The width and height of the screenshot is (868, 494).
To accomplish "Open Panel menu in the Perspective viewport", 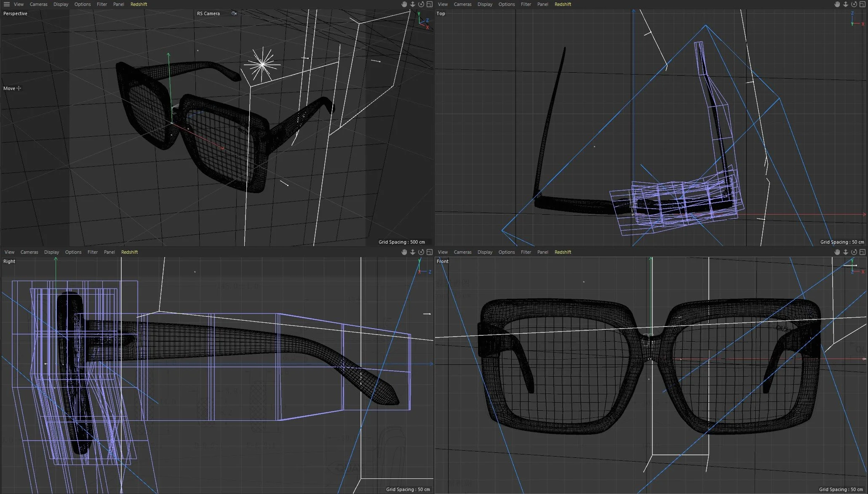I will [119, 4].
